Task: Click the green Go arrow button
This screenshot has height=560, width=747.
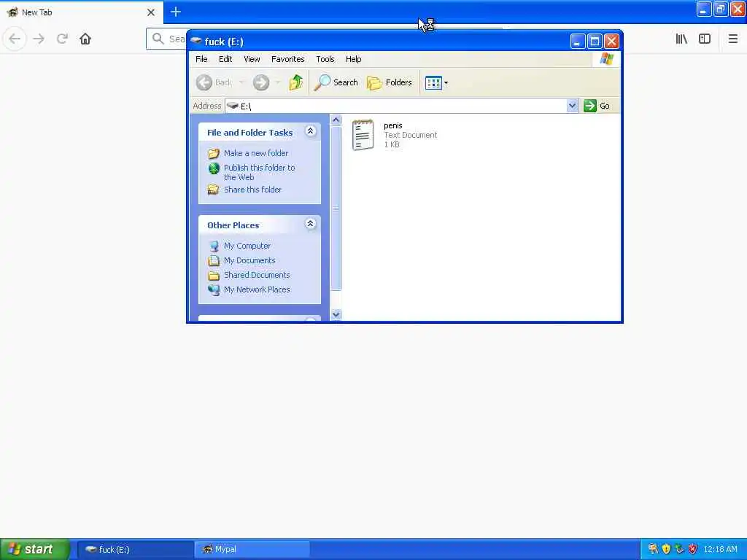Action: pos(589,106)
